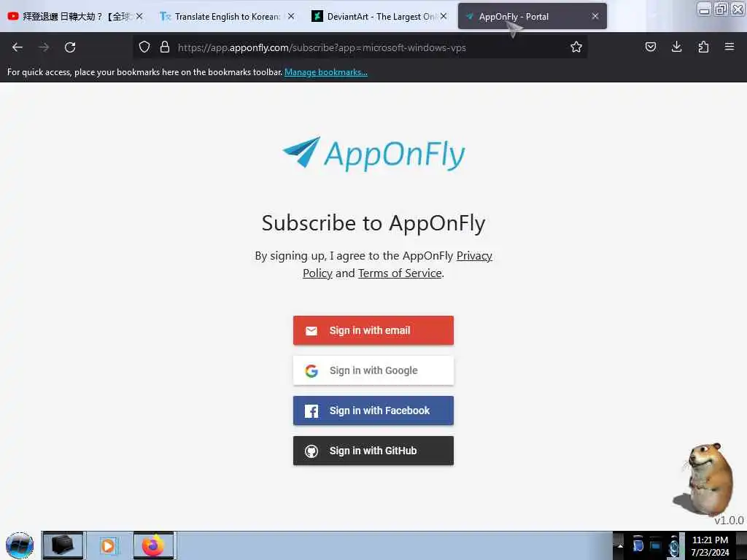Image resolution: width=747 pixels, height=560 pixels.
Task: Click Sign in with Facebook button
Action: coord(373,411)
